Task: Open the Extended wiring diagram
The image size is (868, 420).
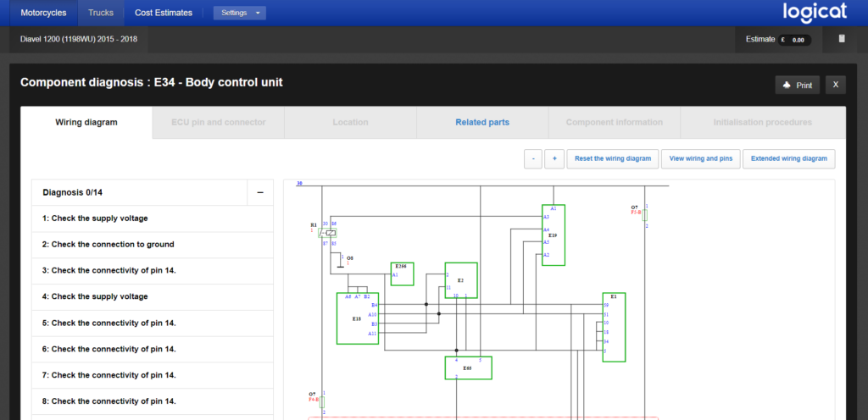Action: (789, 158)
